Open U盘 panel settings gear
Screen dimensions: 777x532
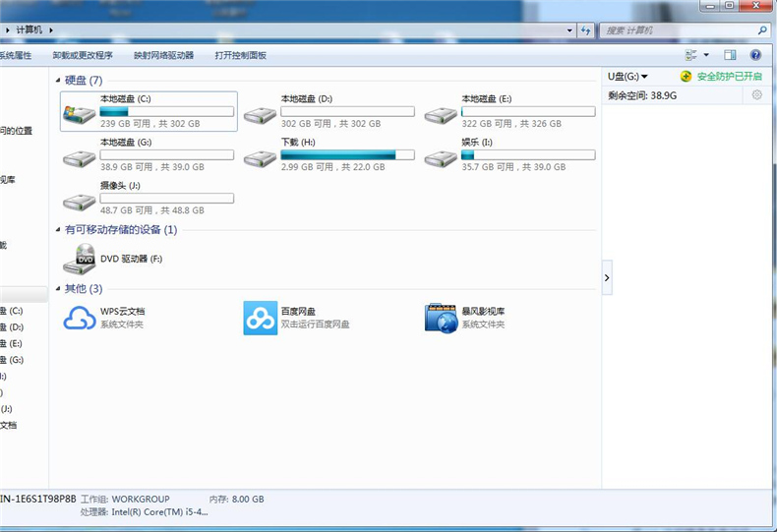click(x=756, y=95)
